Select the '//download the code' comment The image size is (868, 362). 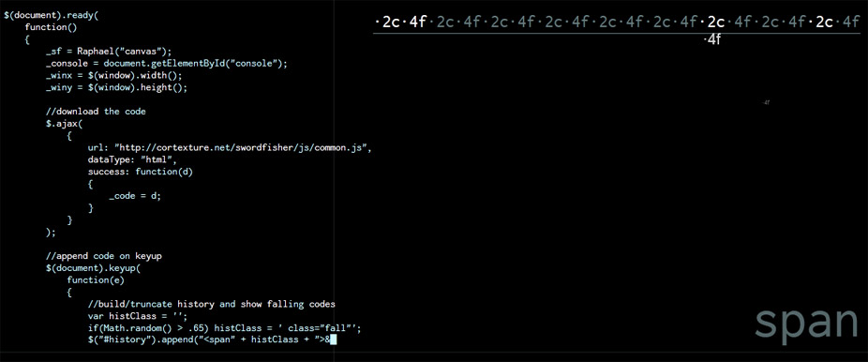click(x=96, y=112)
